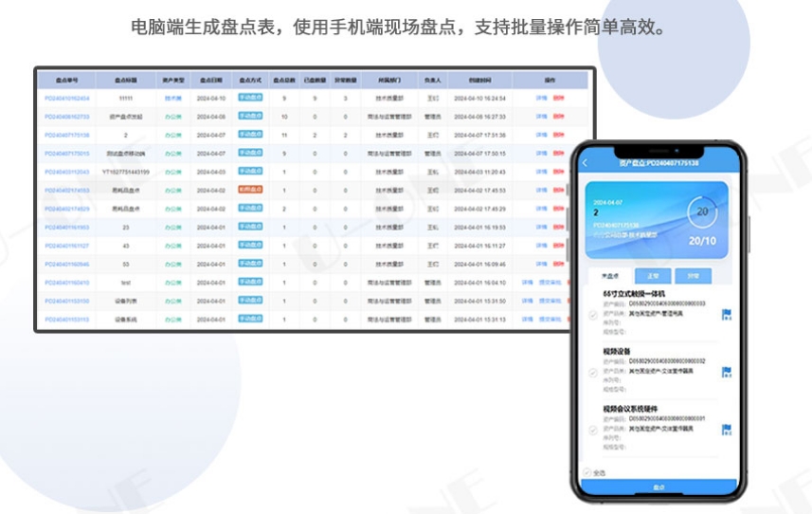The width and height of the screenshot is (812, 514).
Task: Tap the flag icon beside 65寸立式触摸一体机
Action: [727, 315]
